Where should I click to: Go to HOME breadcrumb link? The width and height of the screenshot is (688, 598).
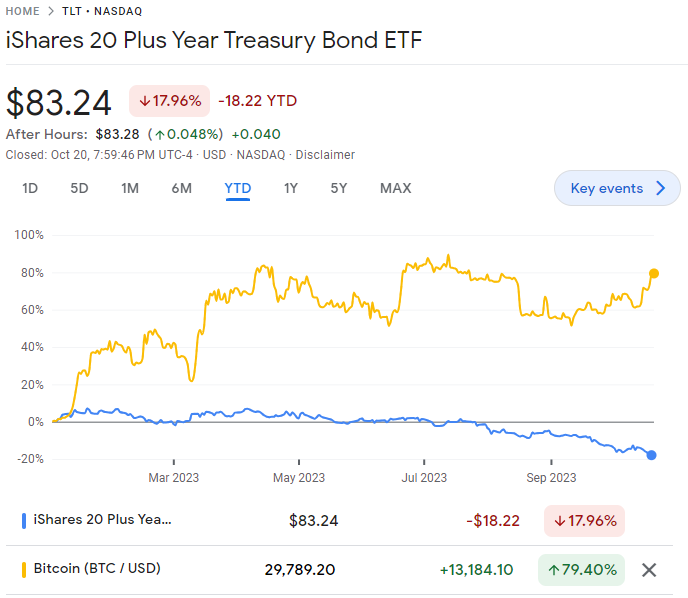(23, 11)
